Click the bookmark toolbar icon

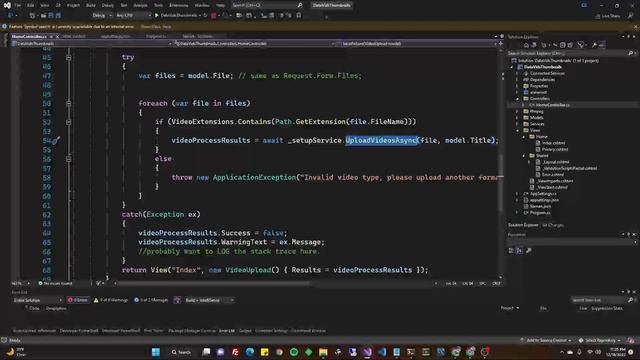pos(299,16)
